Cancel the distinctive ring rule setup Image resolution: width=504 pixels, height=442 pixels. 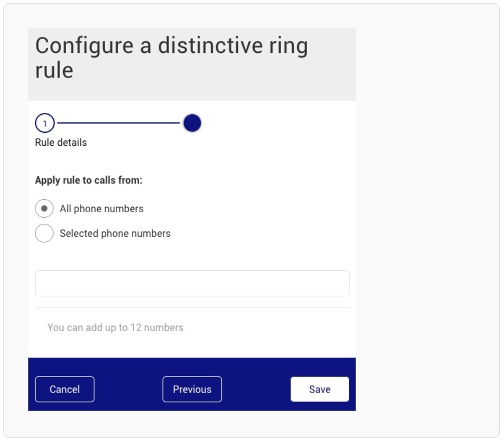(64, 389)
